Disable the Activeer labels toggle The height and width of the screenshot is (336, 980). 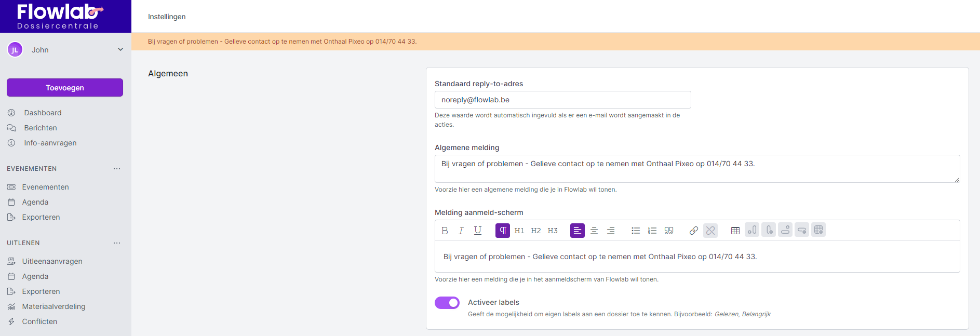[x=447, y=303]
